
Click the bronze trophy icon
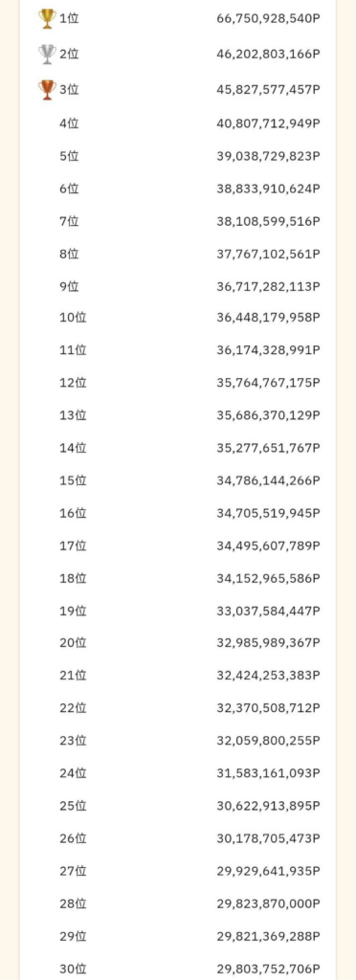point(47,90)
